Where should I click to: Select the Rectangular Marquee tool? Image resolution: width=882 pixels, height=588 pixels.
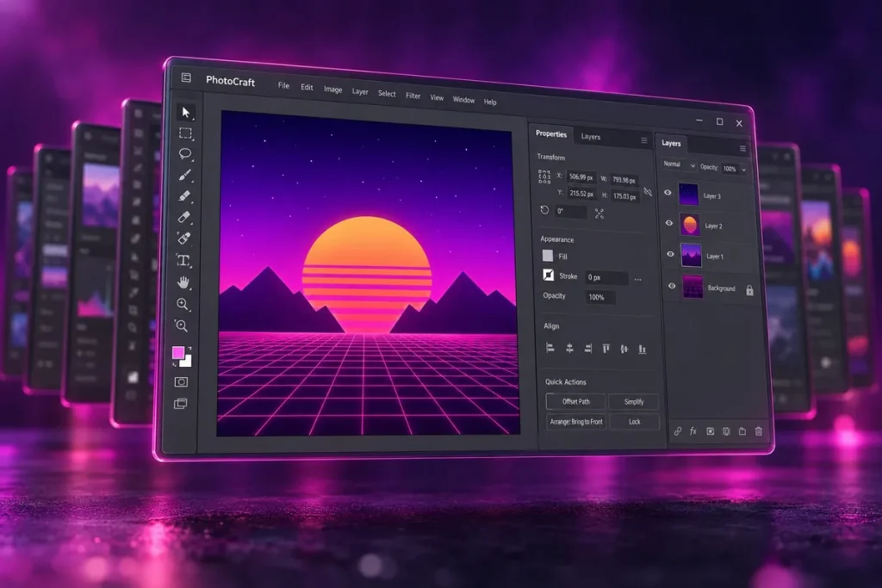[186, 133]
